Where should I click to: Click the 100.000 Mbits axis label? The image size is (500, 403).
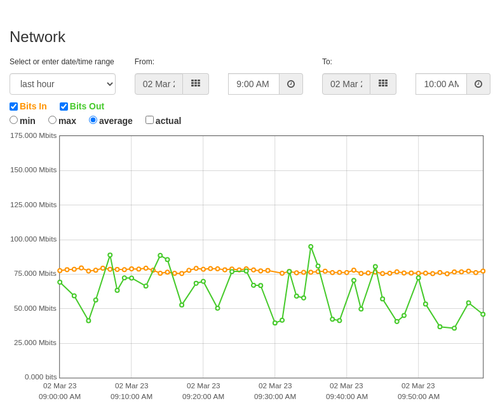[33, 239]
